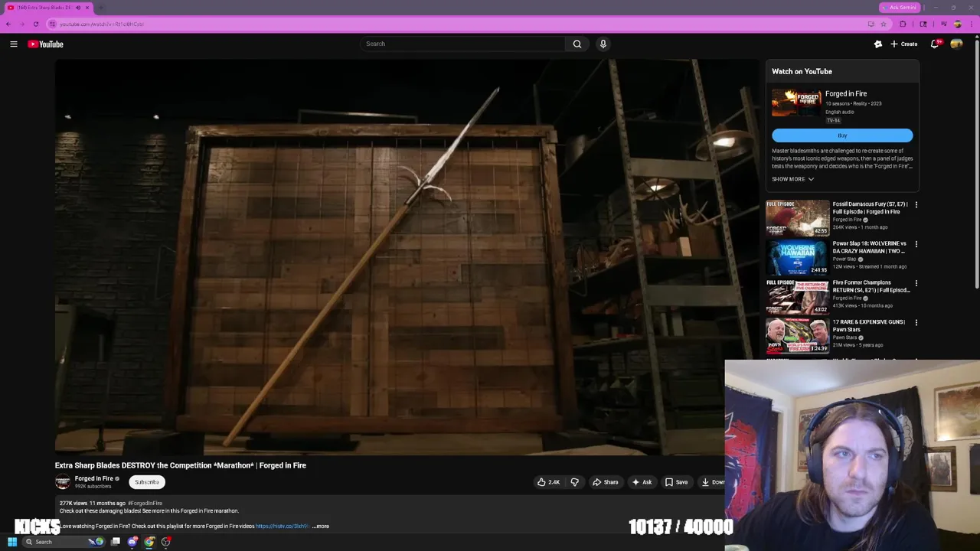Expand the description with ...more
This screenshot has width=980, height=551.
[321, 527]
